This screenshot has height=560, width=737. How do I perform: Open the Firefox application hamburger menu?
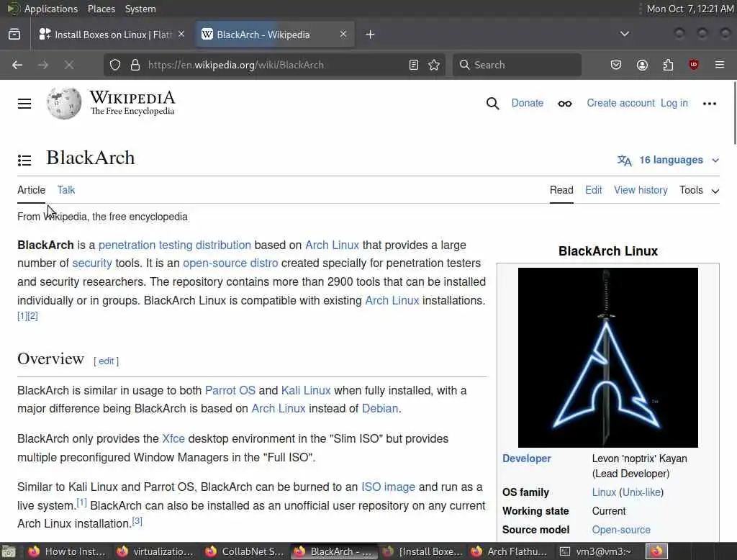(x=719, y=65)
